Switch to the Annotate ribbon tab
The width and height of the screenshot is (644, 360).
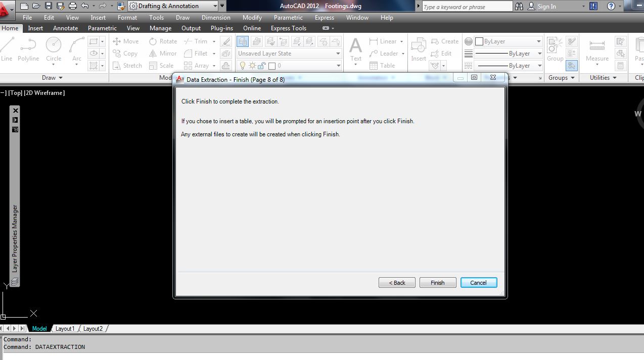click(65, 28)
